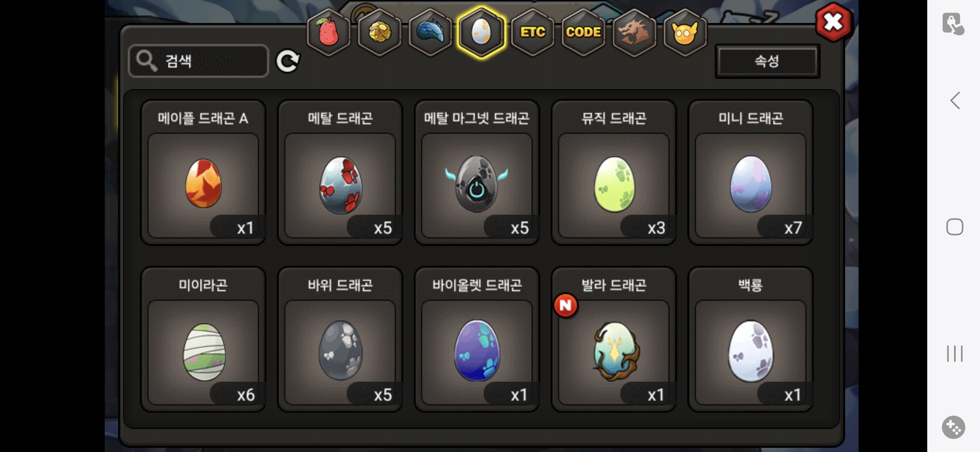Screen dimensions: 980x452
Task: Select the brown dragon head tab
Action: click(x=634, y=32)
